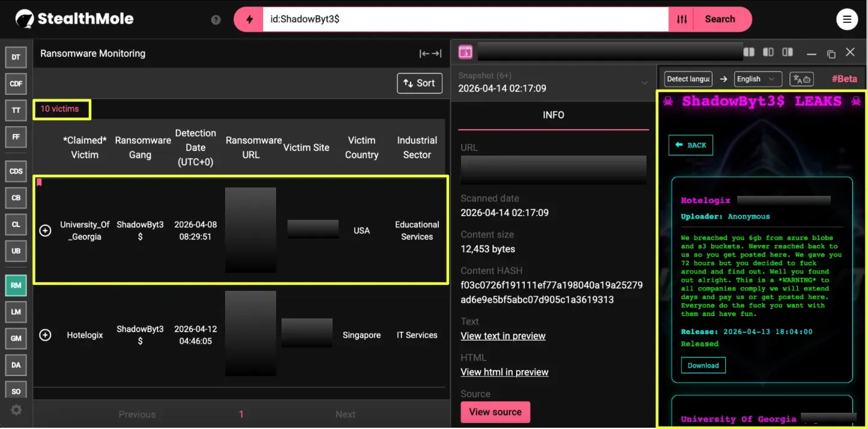Expand the Hotelogix victim row
Image resolution: width=868 pixels, height=429 pixels.
click(45, 335)
